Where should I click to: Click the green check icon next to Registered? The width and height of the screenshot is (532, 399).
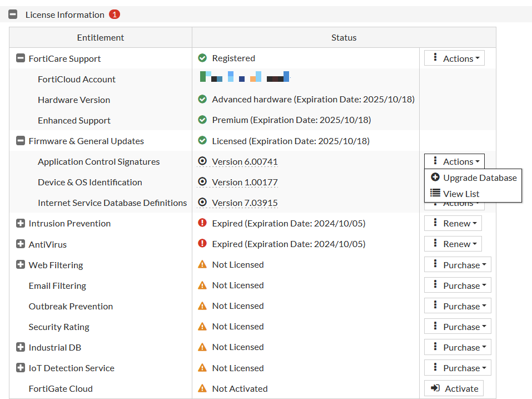[202, 58]
